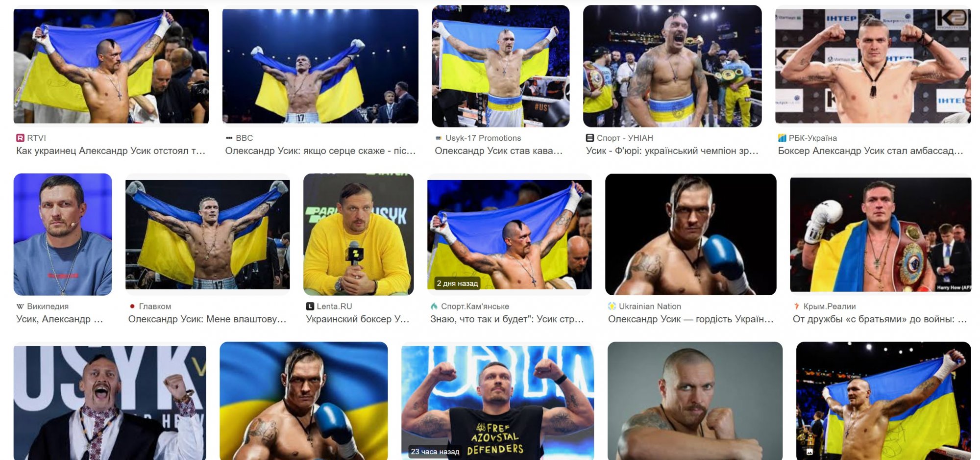Click the Usyk-17 Promotions favicon
This screenshot has height=460, width=980.
point(439,138)
